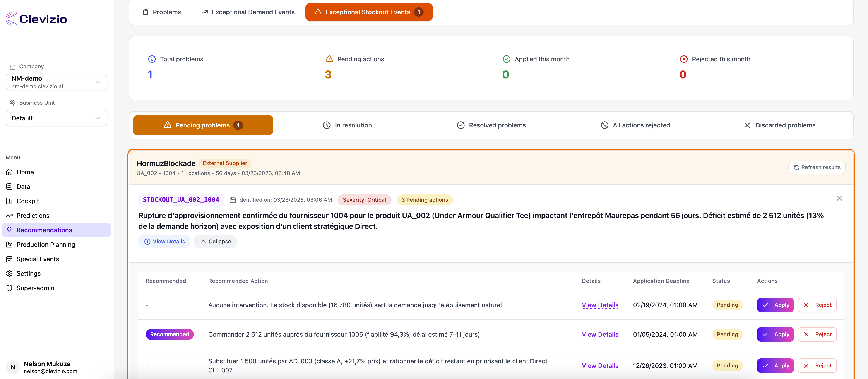868x379 pixels.
Task: Open the Resolved problems tab
Action: (x=491, y=125)
